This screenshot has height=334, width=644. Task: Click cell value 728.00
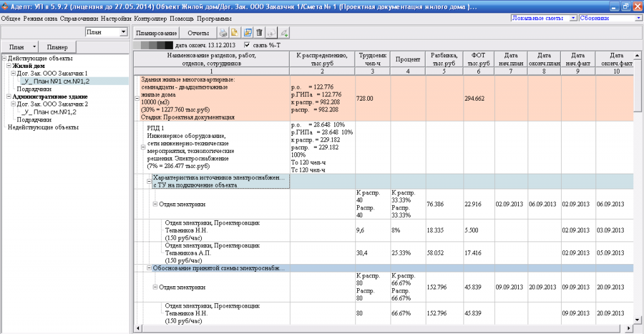pyautogui.click(x=365, y=99)
